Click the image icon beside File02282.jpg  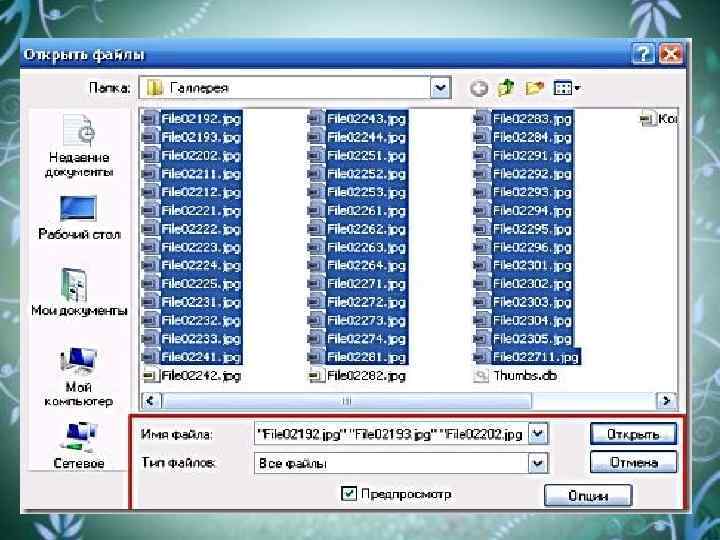tap(315, 377)
